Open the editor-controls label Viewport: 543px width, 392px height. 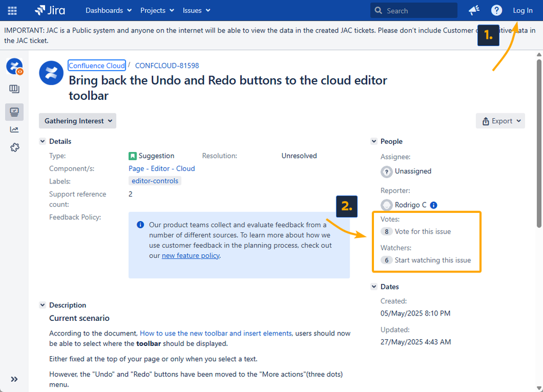(x=155, y=181)
